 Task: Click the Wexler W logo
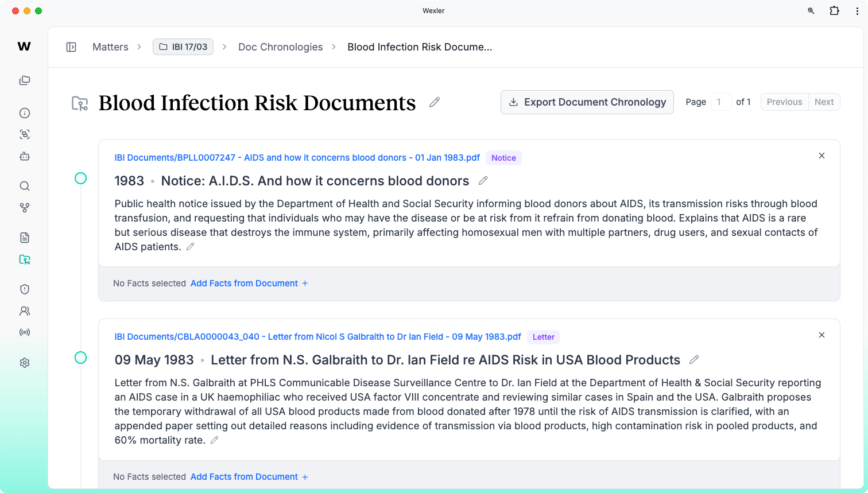pos(24,46)
